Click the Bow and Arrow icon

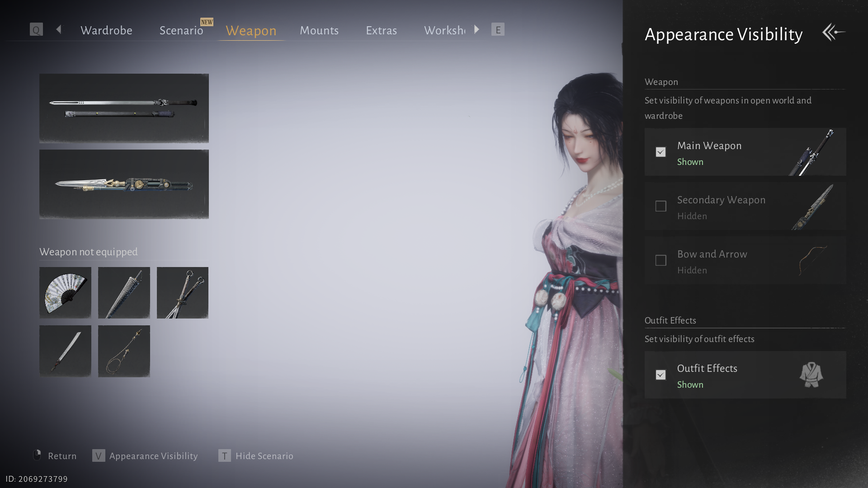pos(812,260)
